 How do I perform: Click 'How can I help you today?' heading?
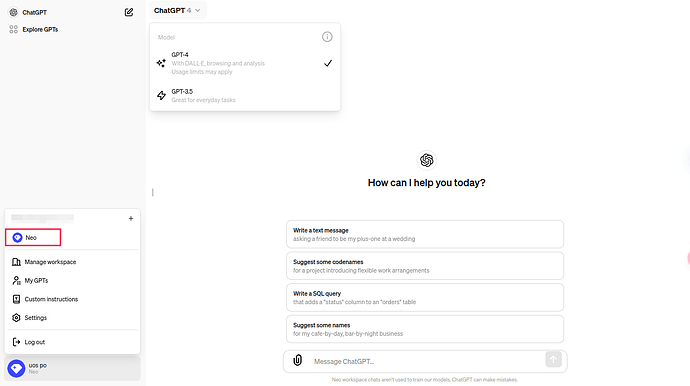click(426, 183)
